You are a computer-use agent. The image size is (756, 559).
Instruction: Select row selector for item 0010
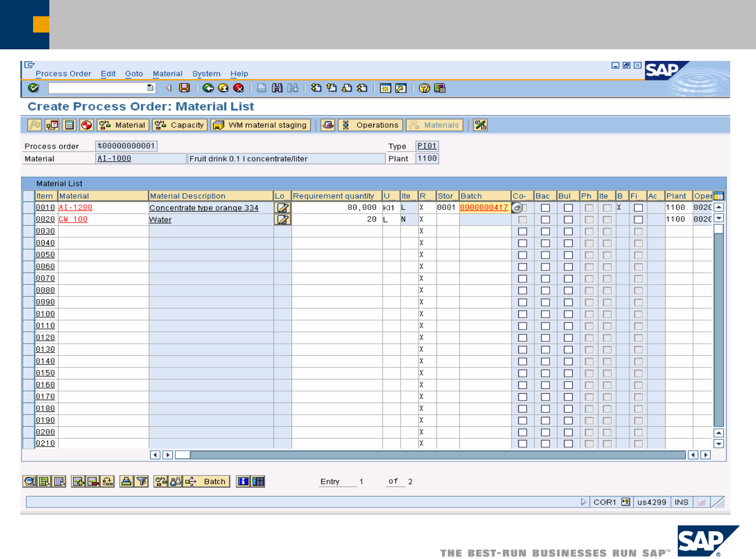[x=29, y=208]
